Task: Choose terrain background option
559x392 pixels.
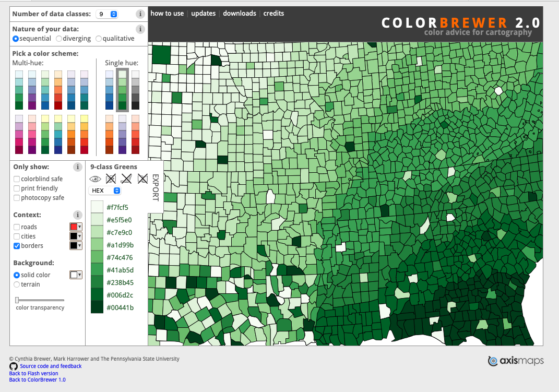Action: point(17,284)
